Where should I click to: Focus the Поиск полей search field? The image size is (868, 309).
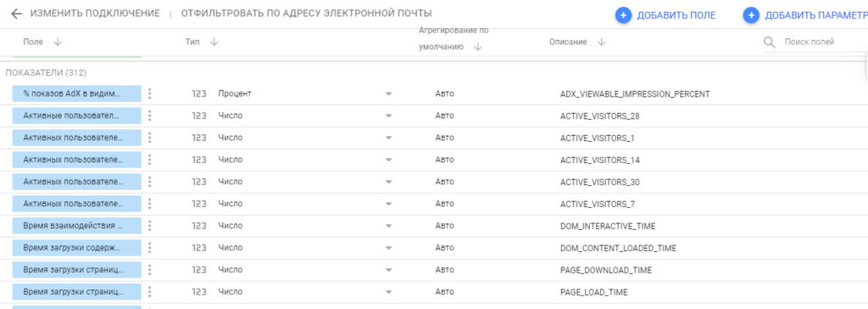(815, 42)
